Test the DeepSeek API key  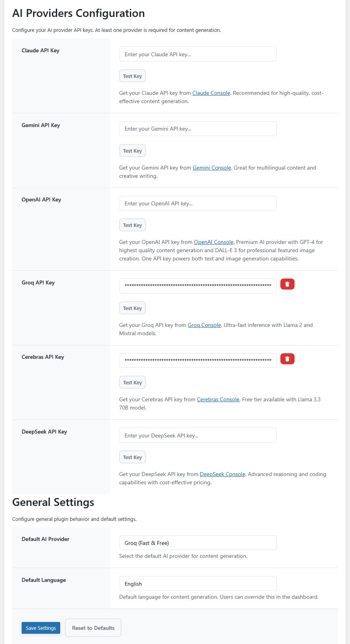(x=132, y=458)
